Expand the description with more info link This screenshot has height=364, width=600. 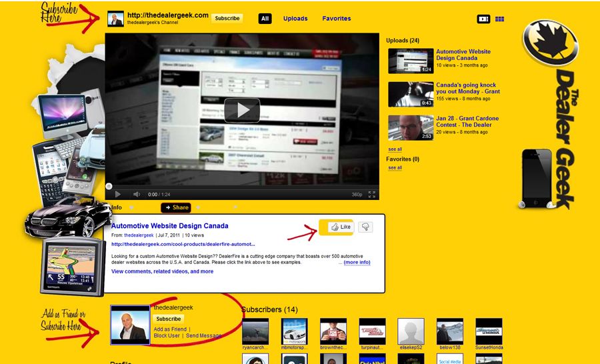tap(357, 263)
